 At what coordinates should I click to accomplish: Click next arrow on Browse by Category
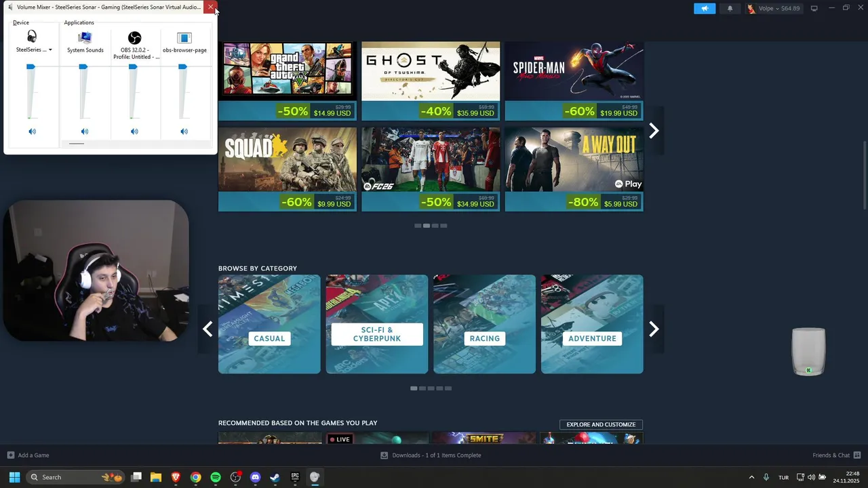(654, 329)
